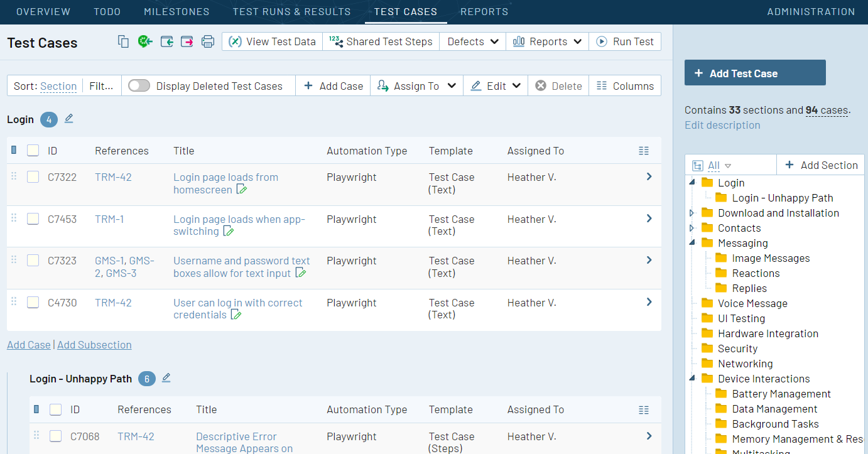Image resolution: width=868 pixels, height=454 pixels.
Task: Edit the Login section name via pencil icon
Action: [x=69, y=119]
